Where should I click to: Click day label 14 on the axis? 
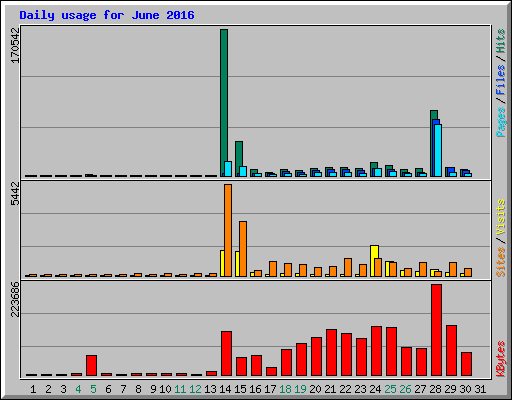pyautogui.click(x=225, y=389)
